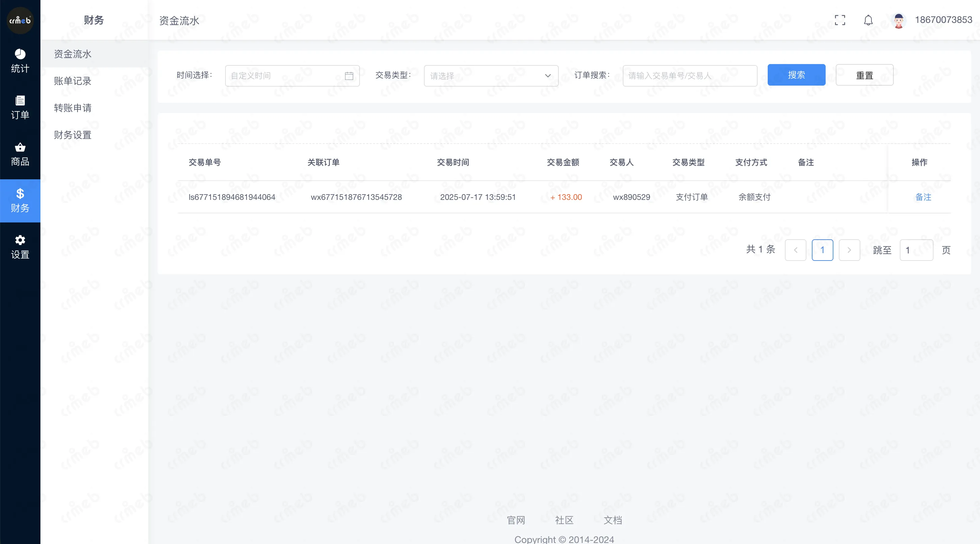Open the 设置 settings sidebar section
The image size is (980, 544).
20,247
